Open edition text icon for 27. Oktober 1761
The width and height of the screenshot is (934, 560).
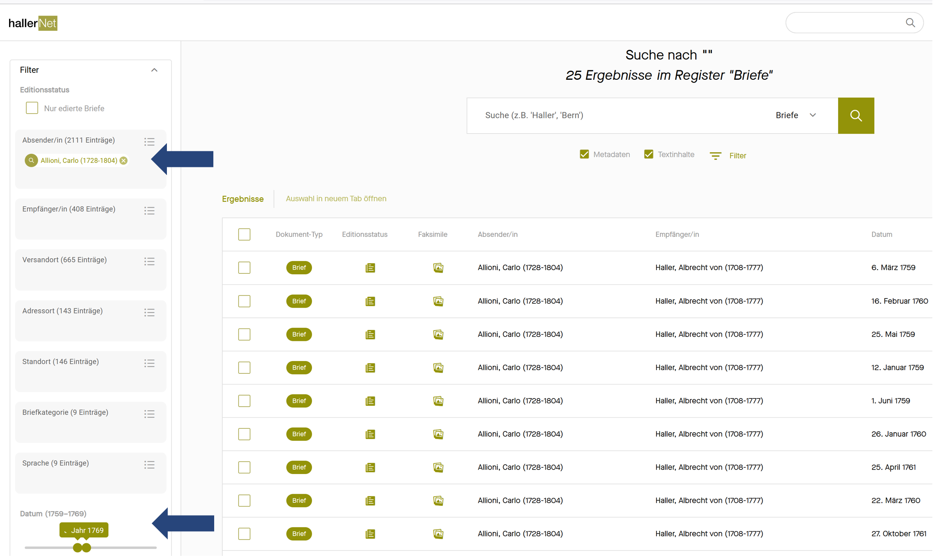[x=370, y=535]
